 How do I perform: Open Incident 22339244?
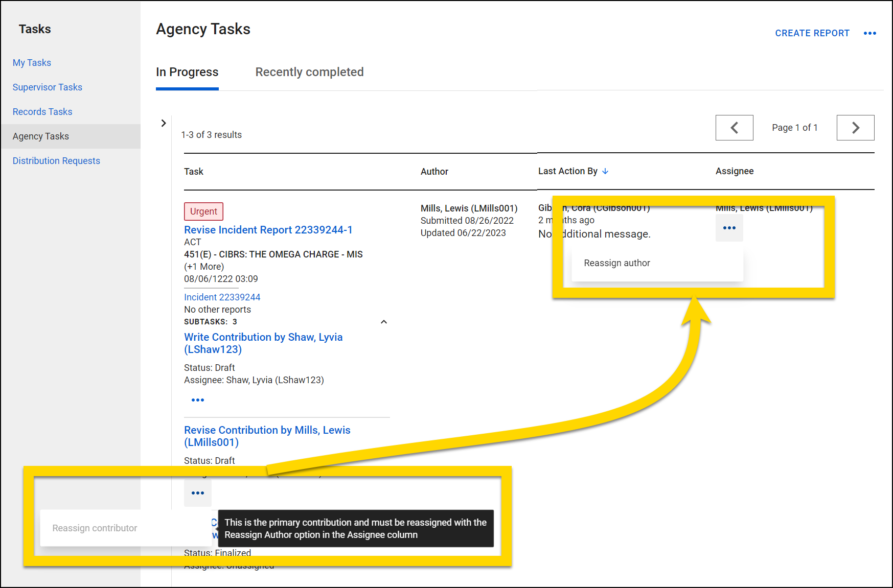[222, 297]
